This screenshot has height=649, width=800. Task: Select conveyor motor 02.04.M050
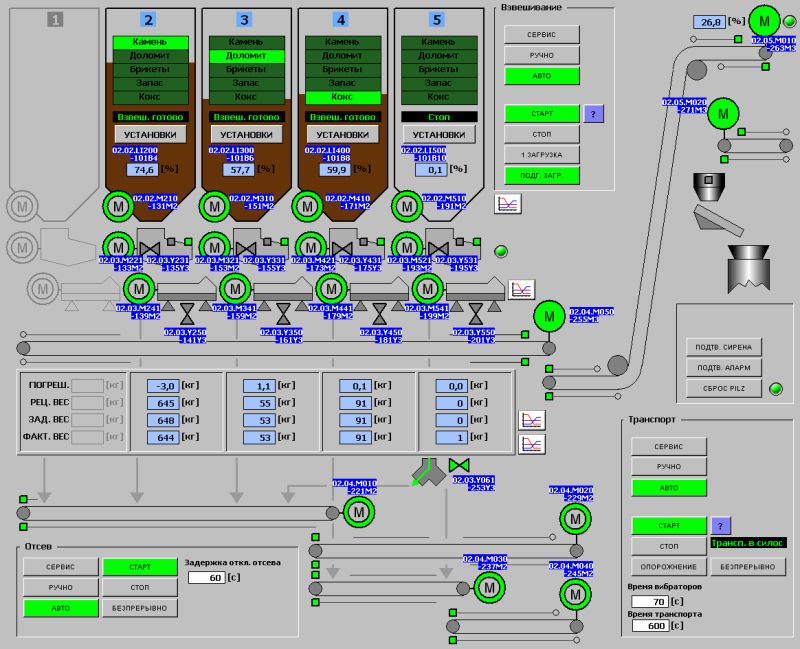(x=549, y=317)
